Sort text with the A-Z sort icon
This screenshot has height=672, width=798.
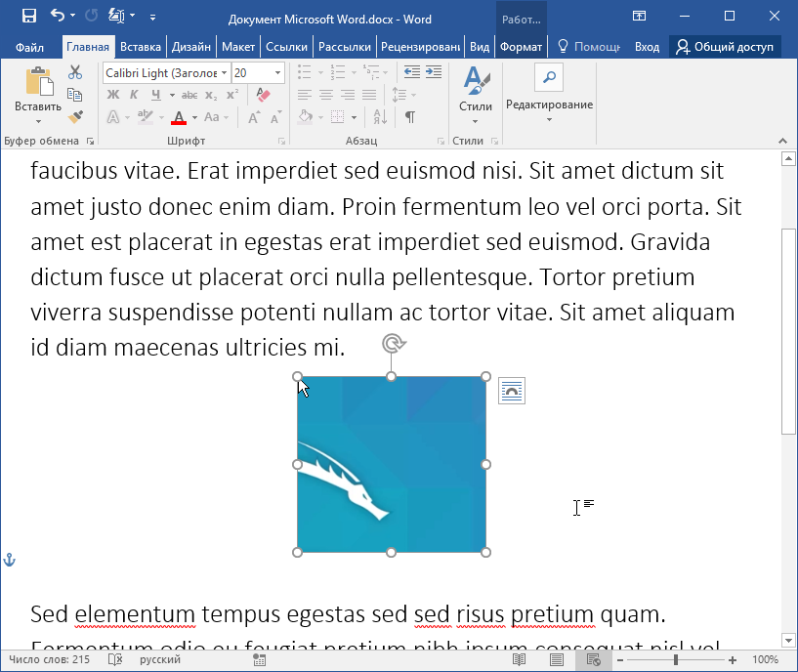coord(380,117)
